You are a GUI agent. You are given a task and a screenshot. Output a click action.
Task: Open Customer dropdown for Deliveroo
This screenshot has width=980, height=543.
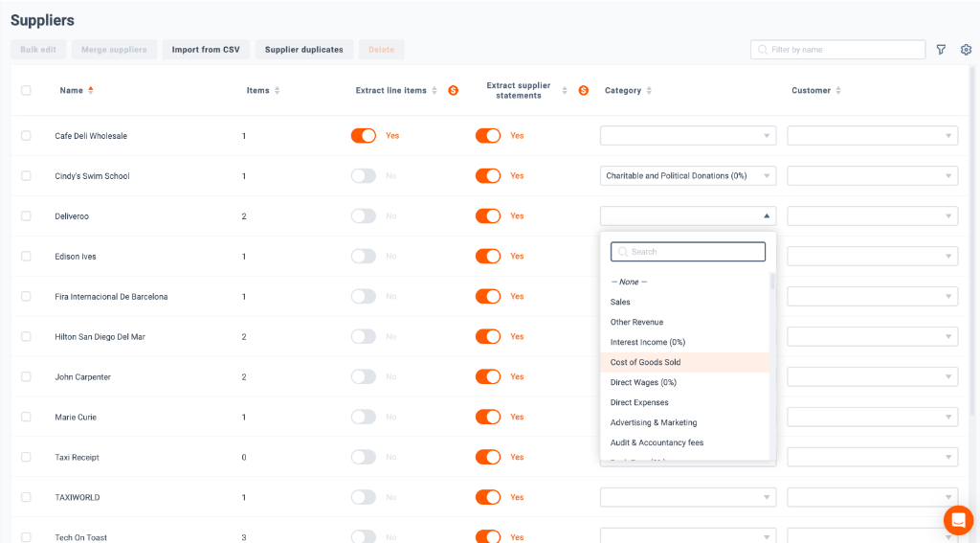(x=873, y=215)
